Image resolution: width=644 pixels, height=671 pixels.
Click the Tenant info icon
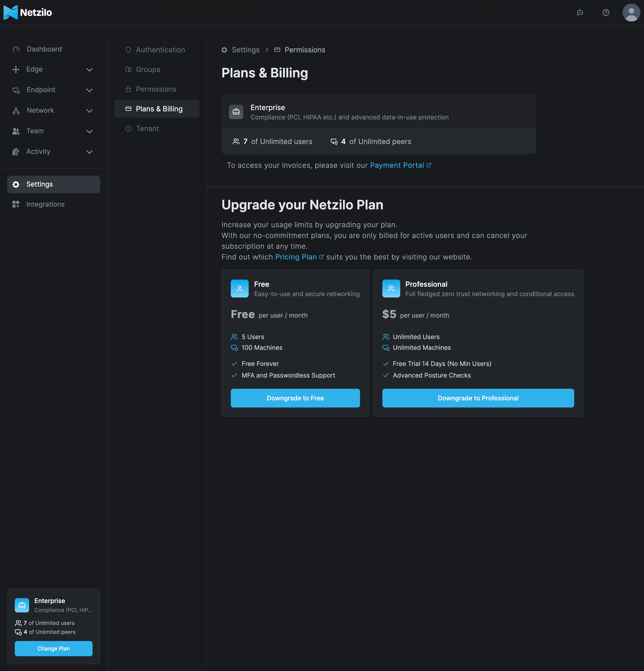pos(128,129)
